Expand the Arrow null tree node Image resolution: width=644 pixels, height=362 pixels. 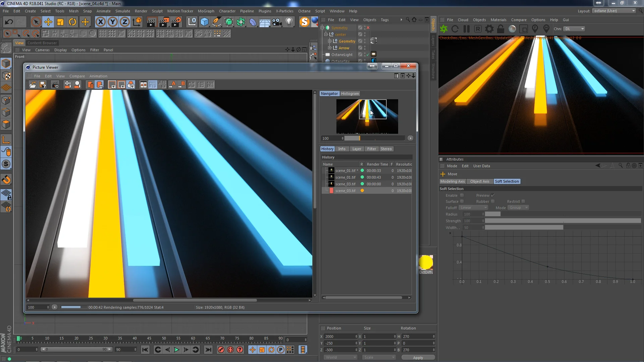(329, 48)
